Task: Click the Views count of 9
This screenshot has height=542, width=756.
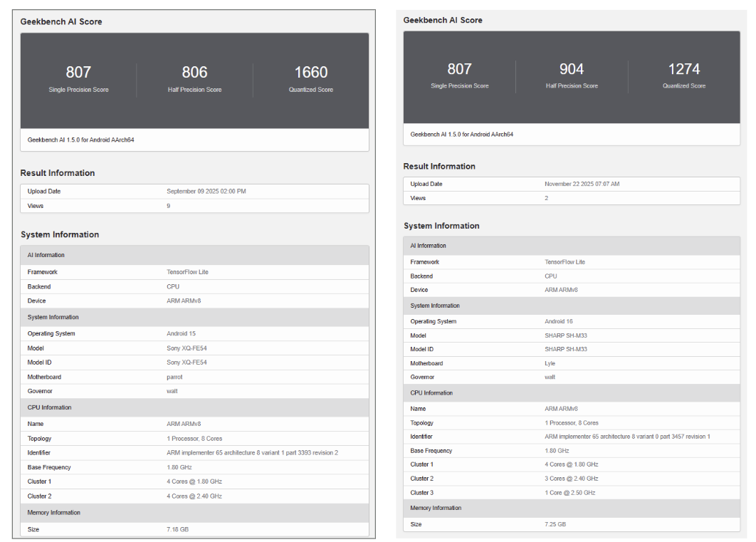Action: pos(169,206)
